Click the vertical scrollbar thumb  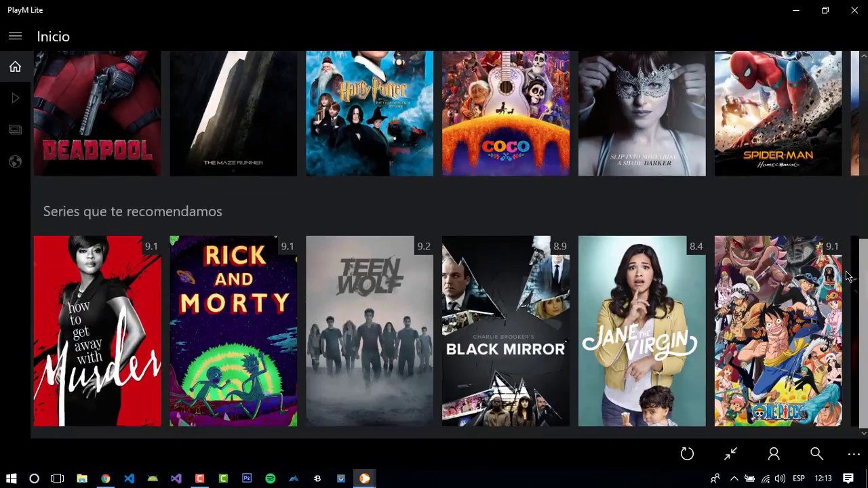(863, 332)
